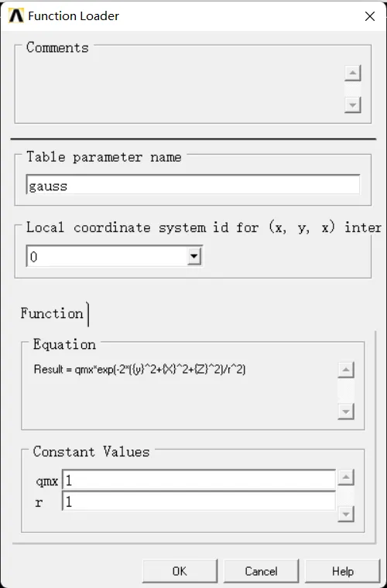387x588 pixels.
Task: Open Help for Function Loader
Action: click(342, 571)
